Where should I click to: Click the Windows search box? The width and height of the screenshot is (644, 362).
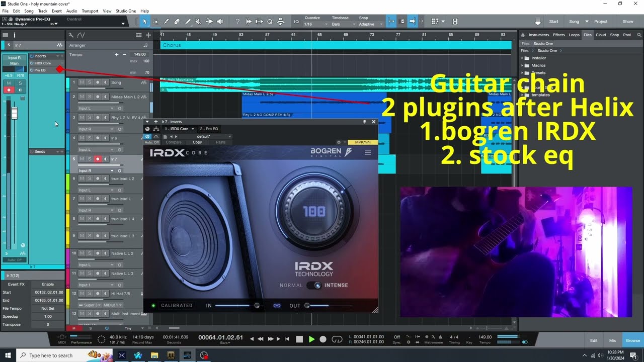pyautogui.click(x=50, y=355)
